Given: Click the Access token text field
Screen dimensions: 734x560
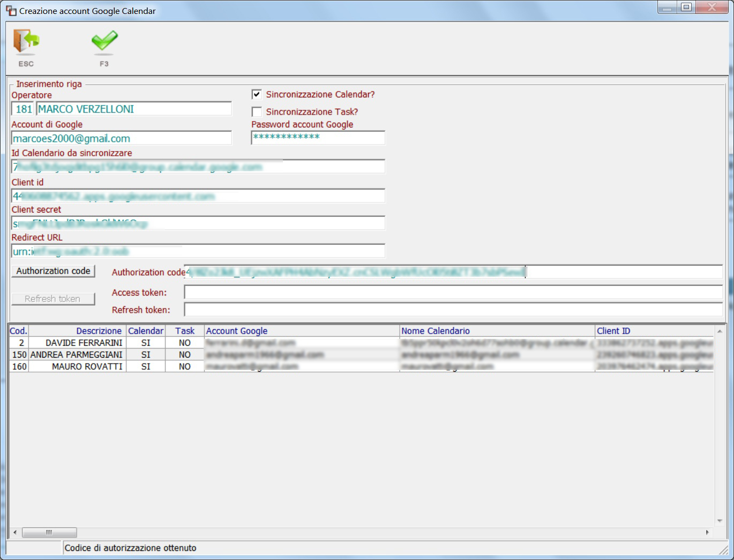Looking at the screenshot, I should [x=453, y=292].
